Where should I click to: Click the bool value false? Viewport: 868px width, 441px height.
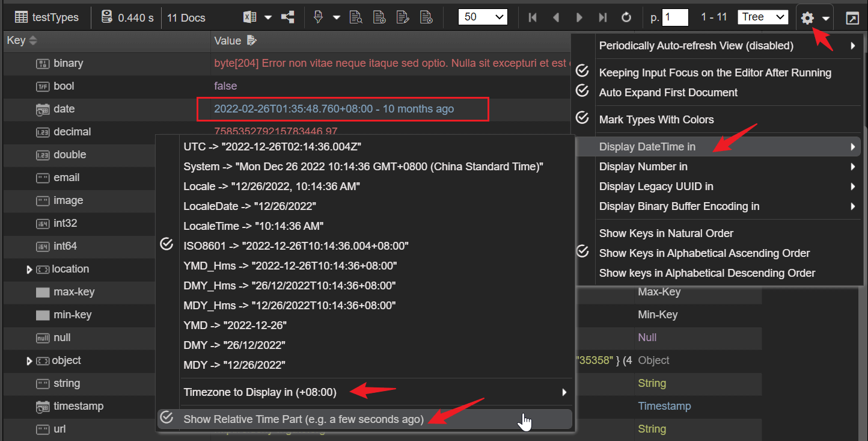pos(225,86)
